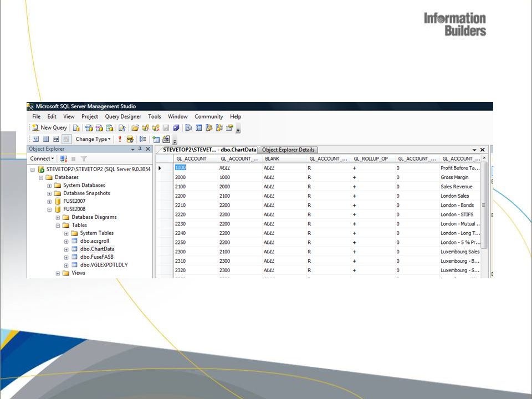Expand the Database Diagrams folder
This screenshot has height=399, width=532.
tap(58, 217)
